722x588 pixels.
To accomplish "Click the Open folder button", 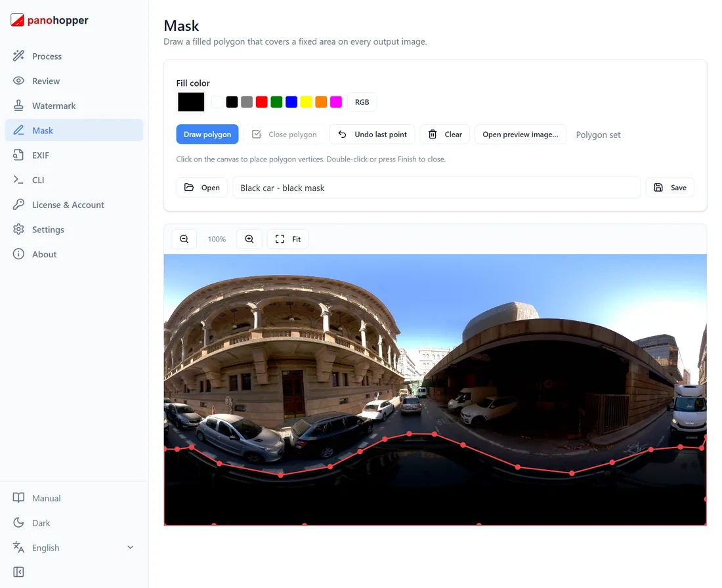I will pyautogui.click(x=202, y=188).
